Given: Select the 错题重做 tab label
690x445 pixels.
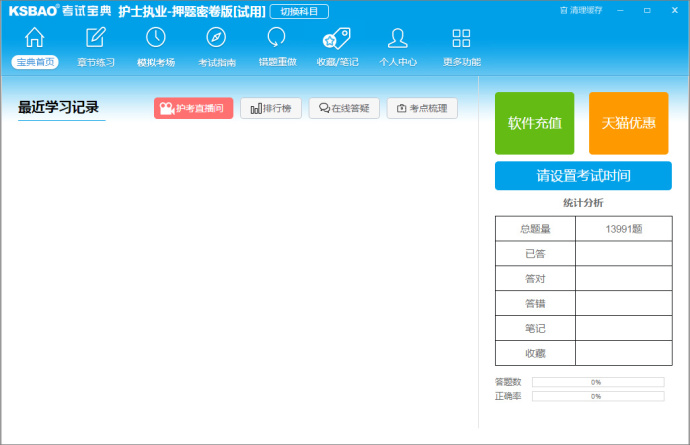Looking at the screenshot, I should click(277, 62).
